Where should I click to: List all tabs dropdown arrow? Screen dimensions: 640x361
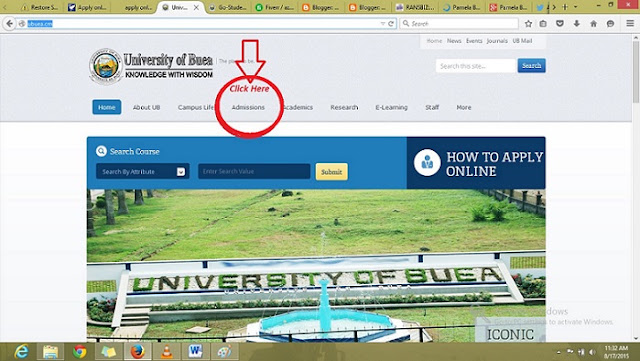pos(576,7)
